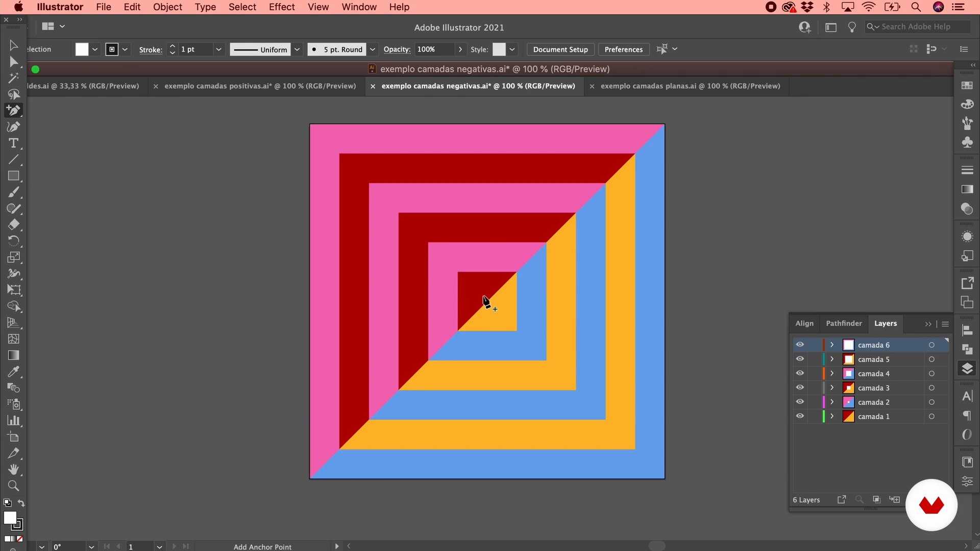Select the Eraser tool
Viewport: 980px width, 551px height.
pyautogui.click(x=14, y=224)
